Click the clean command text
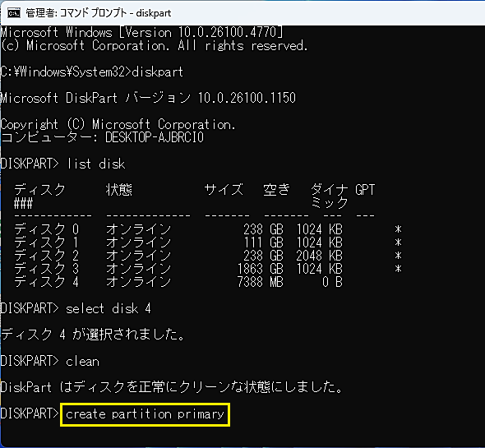This screenshot has width=485, height=448. tap(82, 362)
